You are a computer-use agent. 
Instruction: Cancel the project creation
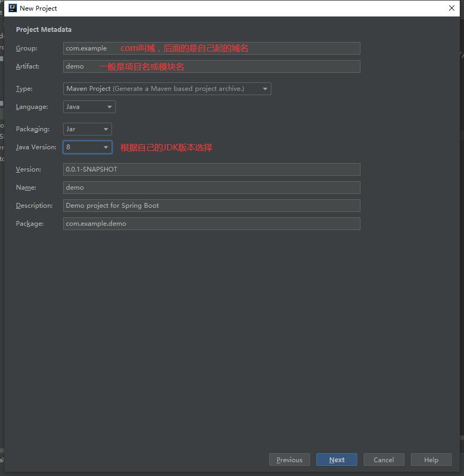coord(383,460)
